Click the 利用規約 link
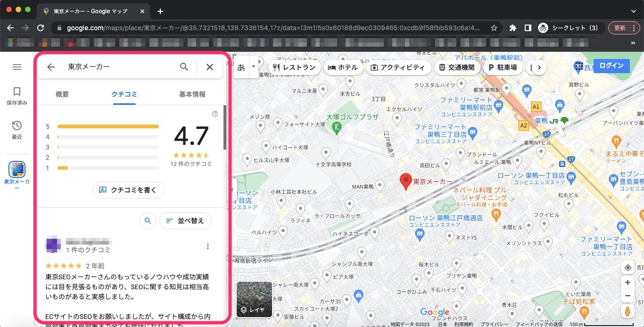The image size is (644, 327). click(464, 324)
